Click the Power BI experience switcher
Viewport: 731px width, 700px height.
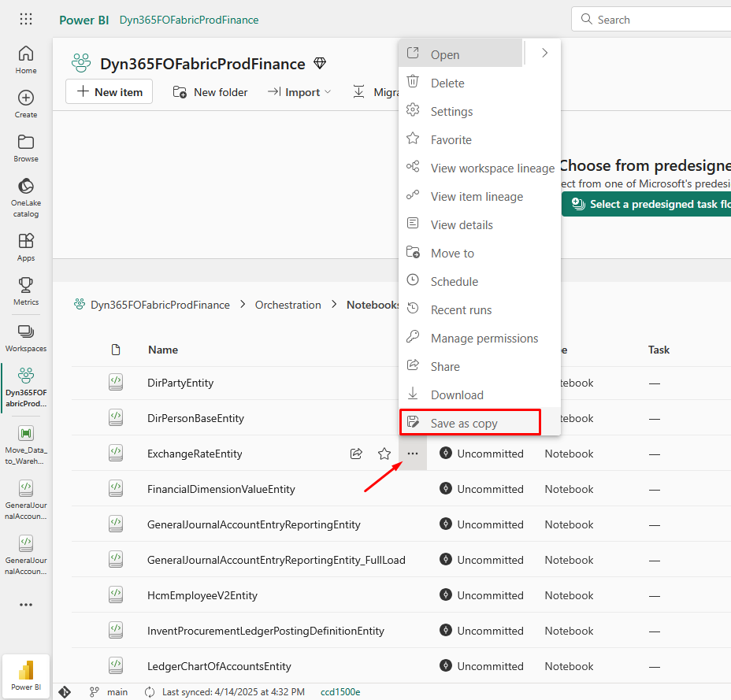pyautogui.click(x=26, y=676)
